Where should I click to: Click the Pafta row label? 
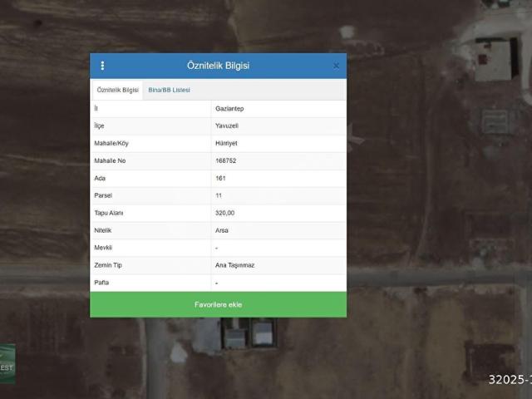[x=101, y=283]
